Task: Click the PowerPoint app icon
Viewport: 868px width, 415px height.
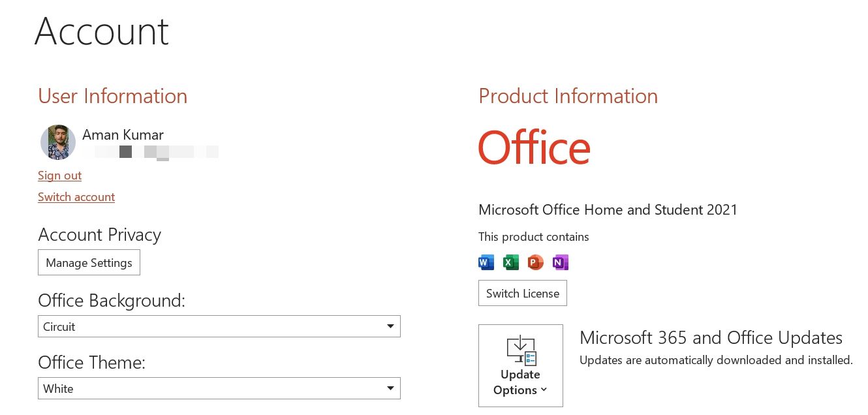Action: tap(535, 262)
